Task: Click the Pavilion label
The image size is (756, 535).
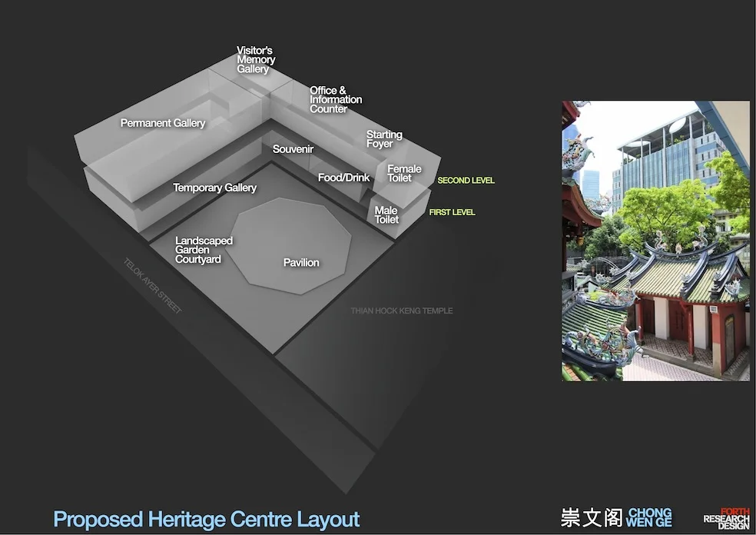Action: click(x=301, y=262)
